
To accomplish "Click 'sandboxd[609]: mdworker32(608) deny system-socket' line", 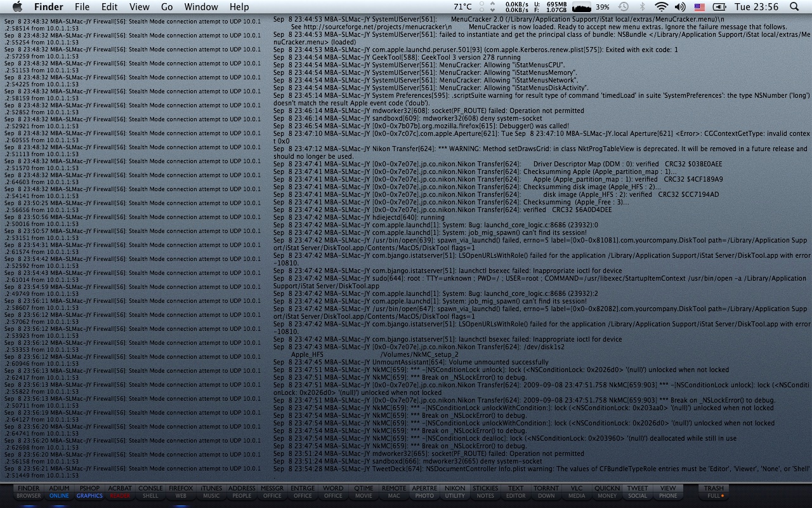I will 408,118.
